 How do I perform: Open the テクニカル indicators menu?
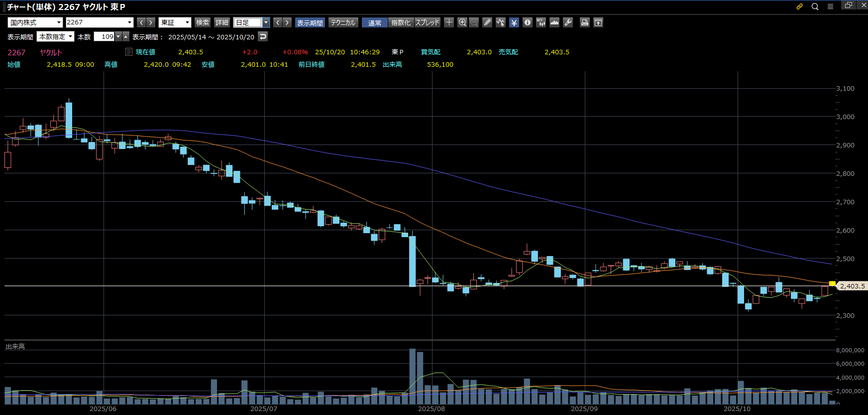pyautogui.click(x=343, y=22)
